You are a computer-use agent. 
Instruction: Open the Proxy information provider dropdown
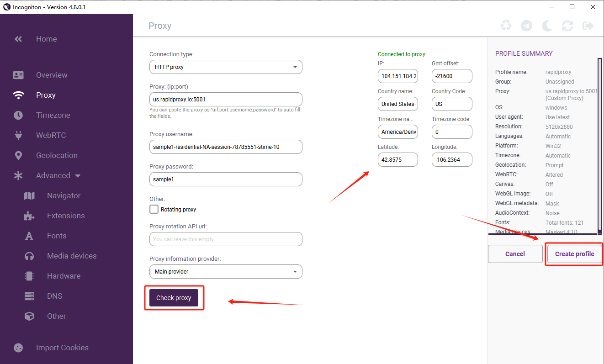226,271
